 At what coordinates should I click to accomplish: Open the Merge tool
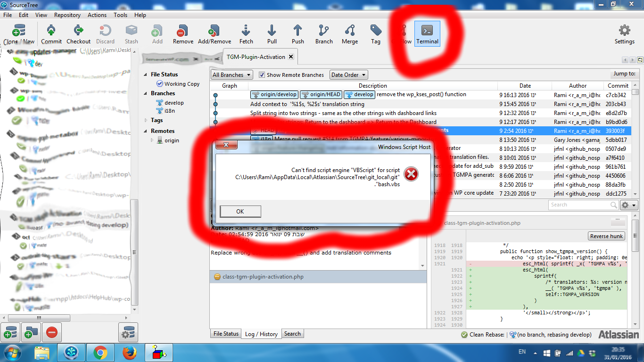pyautogui.click(x=350, y=34)
